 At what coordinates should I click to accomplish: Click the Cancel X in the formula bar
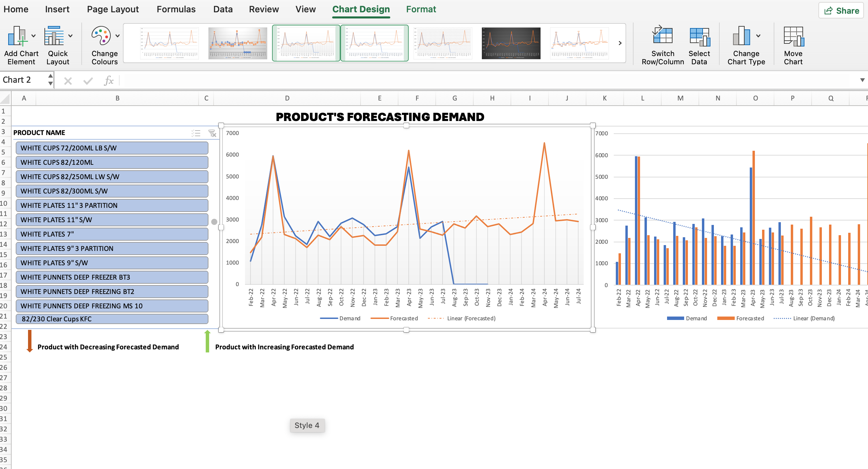point(67,80)
